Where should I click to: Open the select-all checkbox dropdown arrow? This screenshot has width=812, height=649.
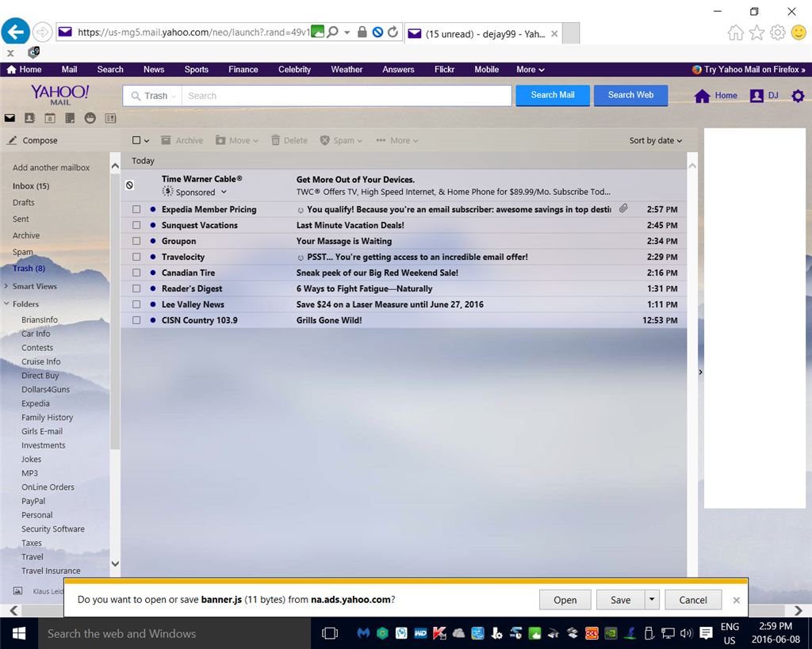pos(147,141)
